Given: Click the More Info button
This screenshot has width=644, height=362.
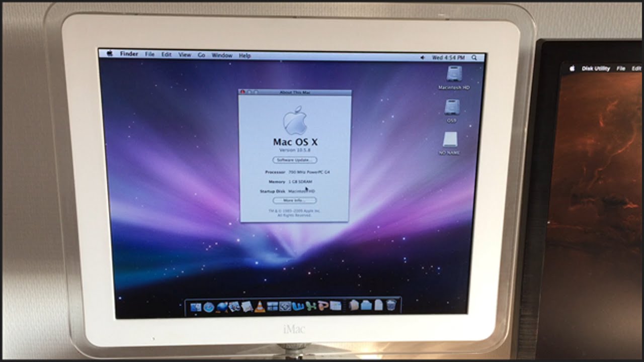Looking at the screenshot, I should coord(296,200).
